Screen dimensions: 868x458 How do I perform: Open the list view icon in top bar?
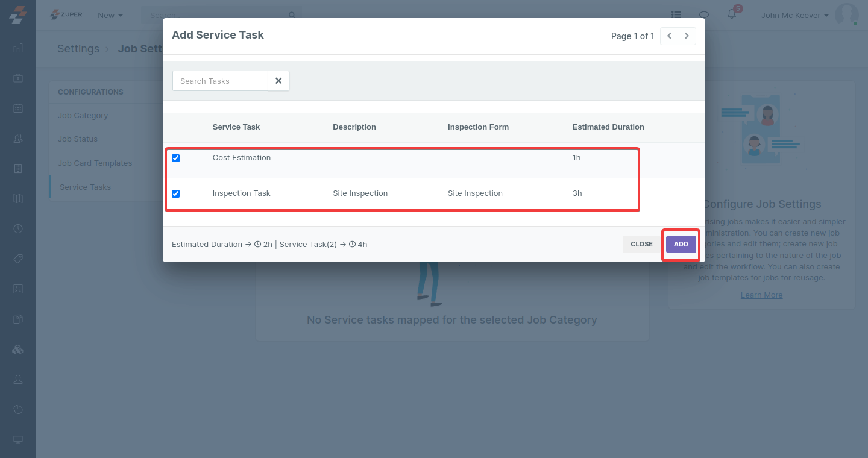[676, 14]
